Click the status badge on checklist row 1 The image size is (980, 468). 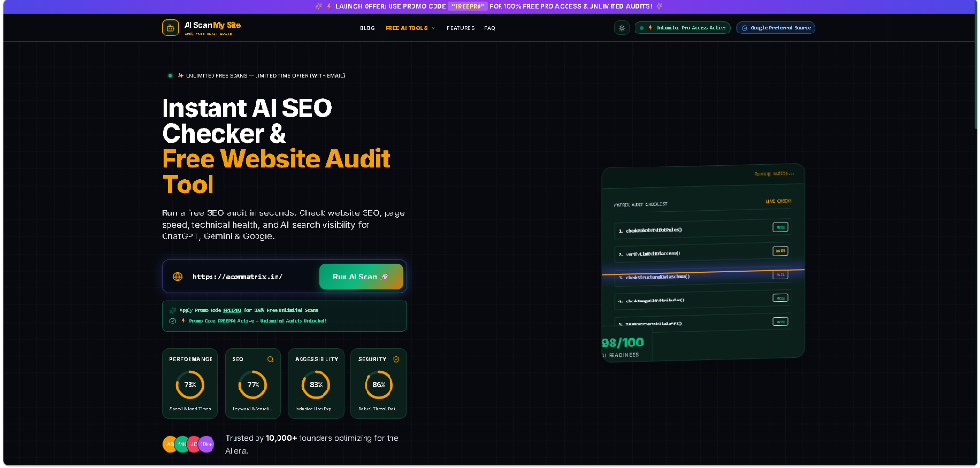pyautogui.click(x=779, y=227)
